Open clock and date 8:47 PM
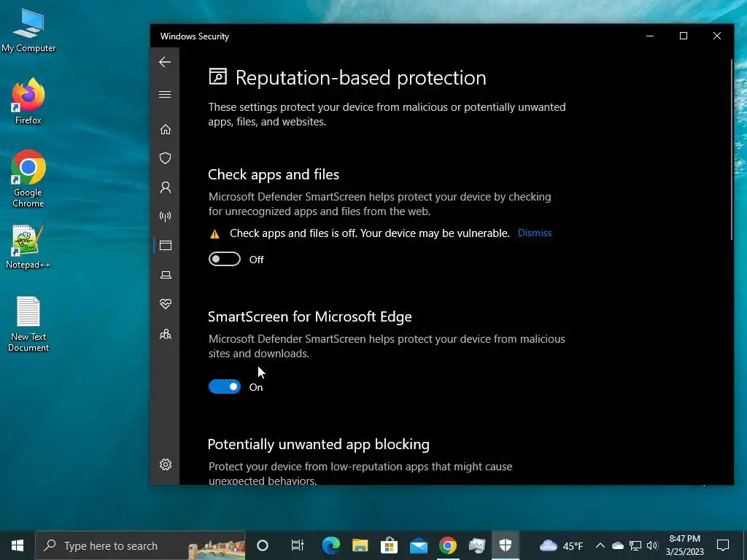Viewport: 747px width, 560px height. coord(684,545)
